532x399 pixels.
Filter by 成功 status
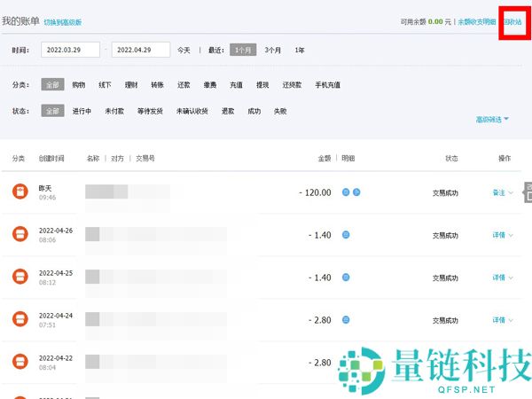coord(254,112)
